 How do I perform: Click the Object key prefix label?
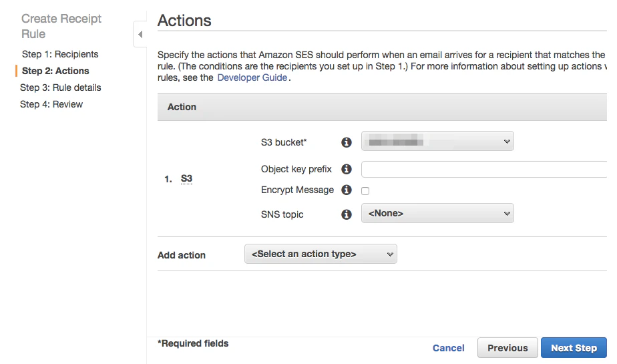[x=296, y=169]
